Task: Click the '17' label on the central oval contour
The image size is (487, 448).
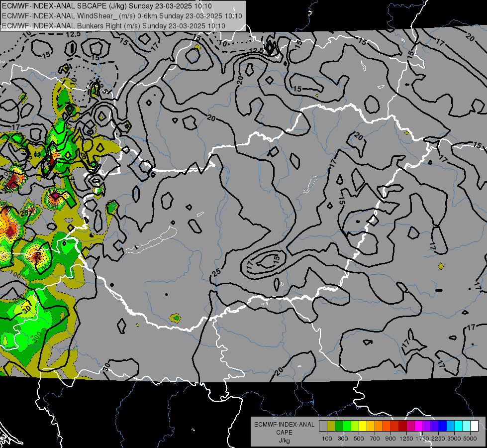Action: [250, 265]
